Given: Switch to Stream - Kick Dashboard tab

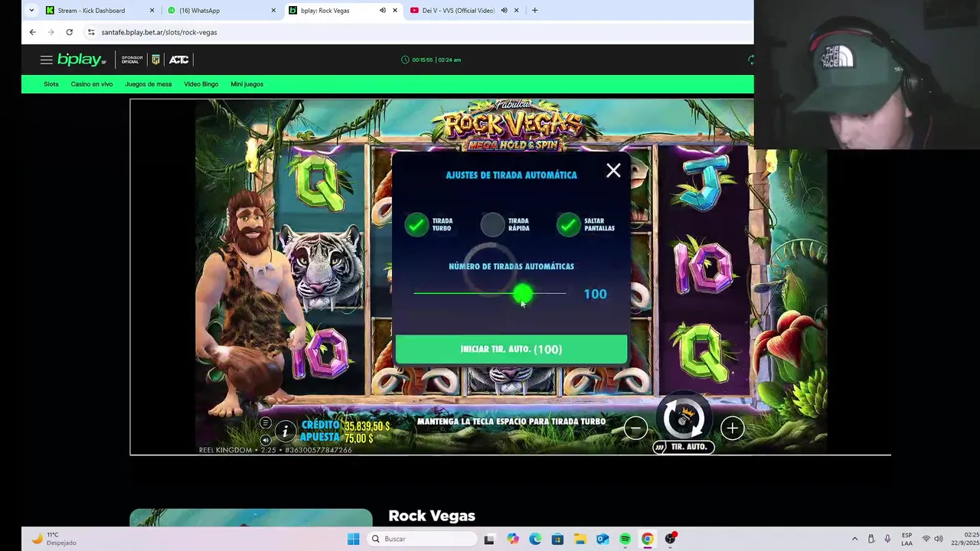Looking at the screenshot, I should 91,11.
